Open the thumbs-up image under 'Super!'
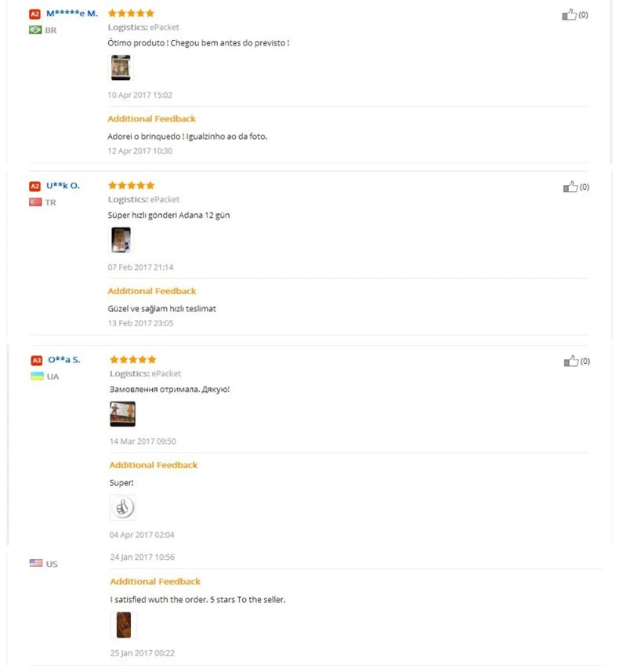Screen dimensions: 619x672 tap(122, 508)
